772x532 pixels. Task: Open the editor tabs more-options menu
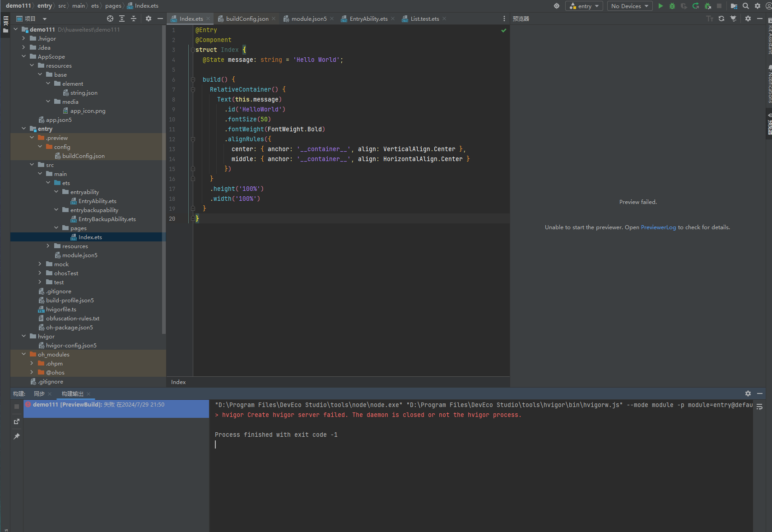click(504, 19)
